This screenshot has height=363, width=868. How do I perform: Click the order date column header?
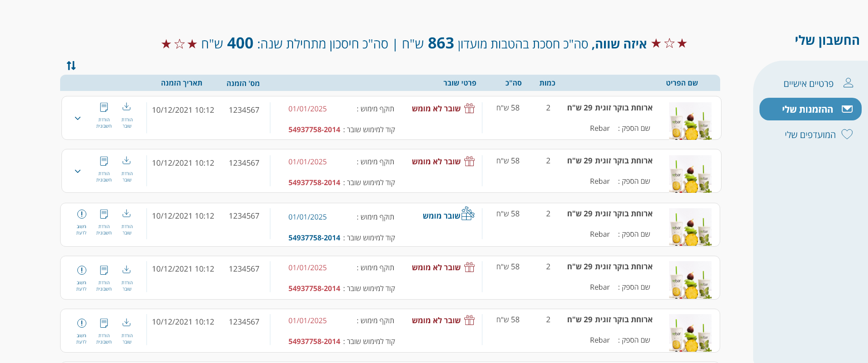click(x=181, y=83)
